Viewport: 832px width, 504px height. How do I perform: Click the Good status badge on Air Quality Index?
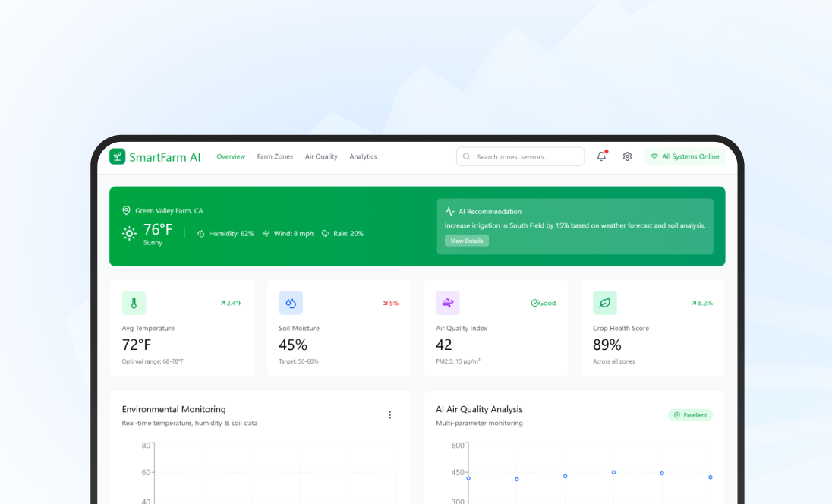[544, 303]
